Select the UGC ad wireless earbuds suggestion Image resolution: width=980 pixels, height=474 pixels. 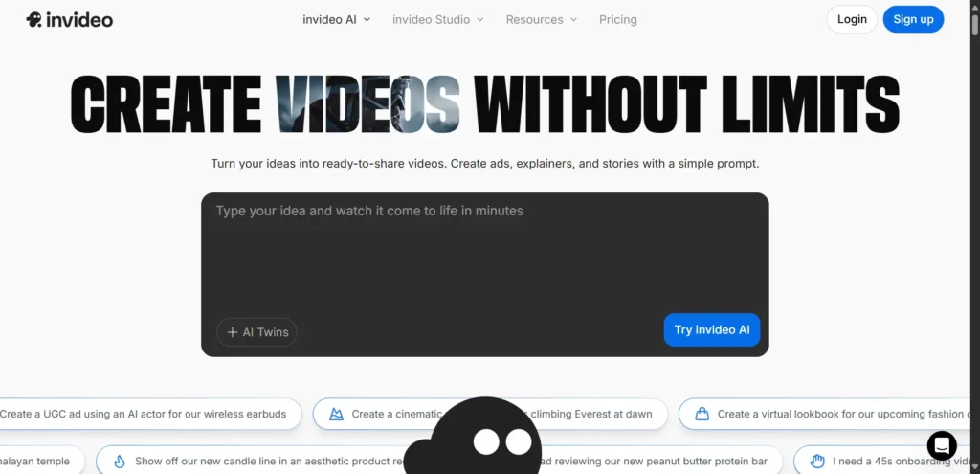click(148, 414)
